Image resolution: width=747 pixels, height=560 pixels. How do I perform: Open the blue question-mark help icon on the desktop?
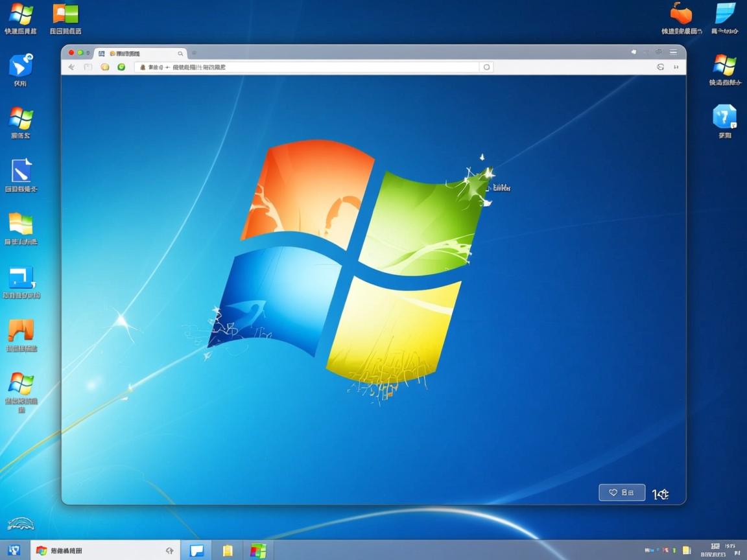tap(724, 119)
